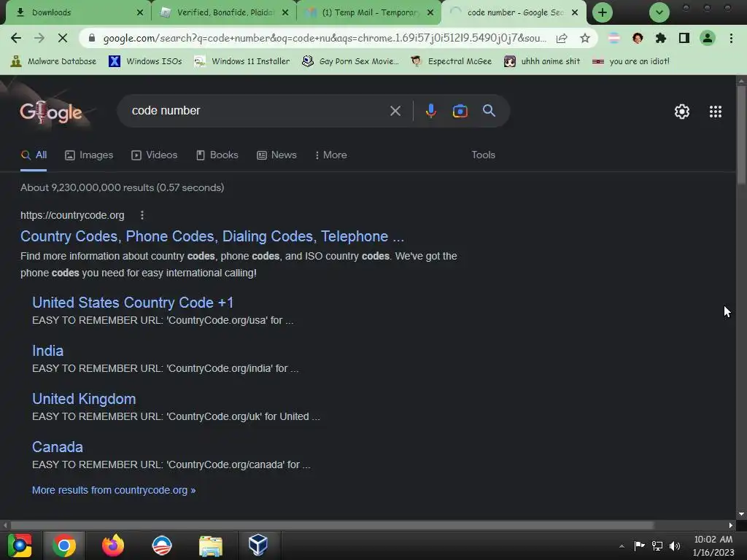Open Chrome from the taskbar

point(64,545)
